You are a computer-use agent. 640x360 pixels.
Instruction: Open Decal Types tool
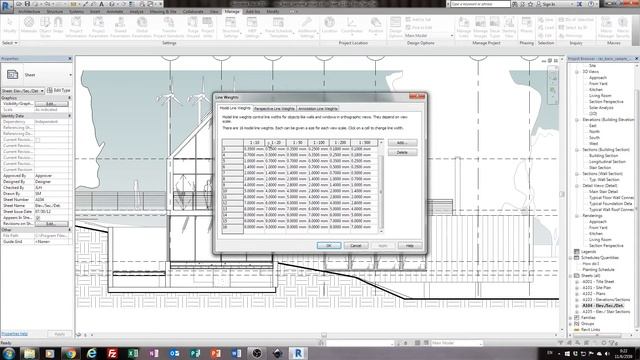click(x=495, y=27)
